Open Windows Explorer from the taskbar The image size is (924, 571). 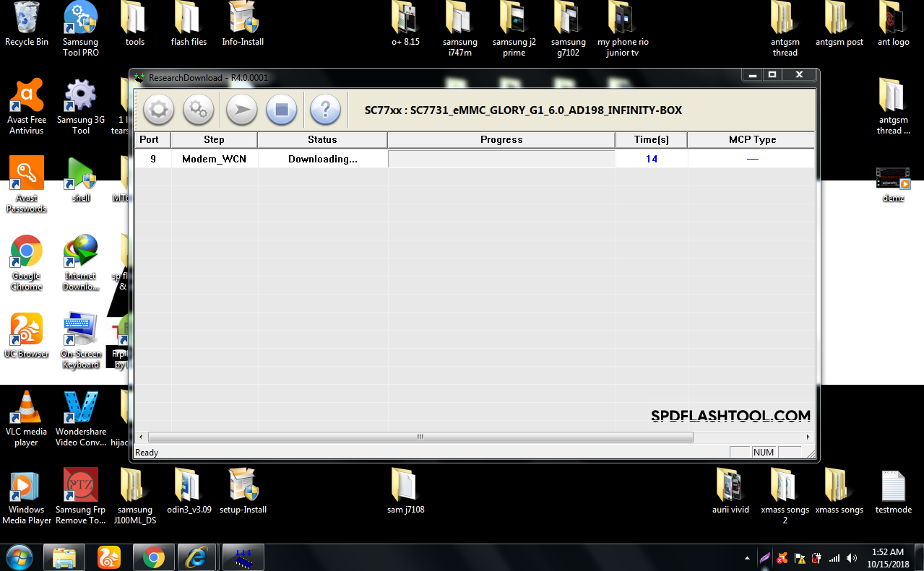point(64,557)
